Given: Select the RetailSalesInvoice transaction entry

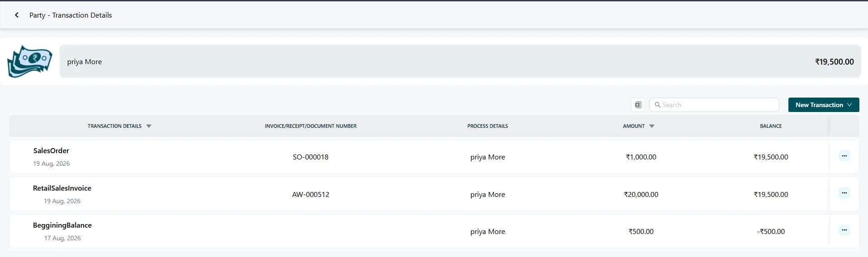Looking at the screenshot, I should pos(62,188).
